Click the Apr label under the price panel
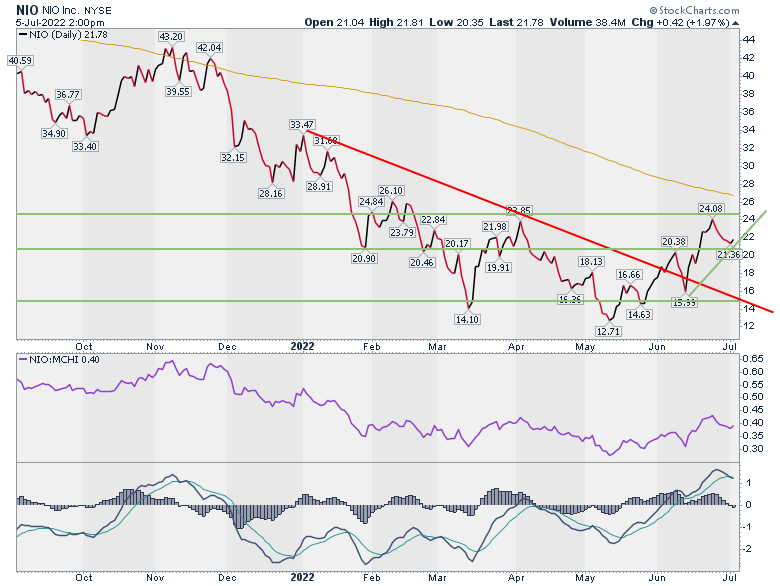780x586 pixels. click(x=517, y=347)
